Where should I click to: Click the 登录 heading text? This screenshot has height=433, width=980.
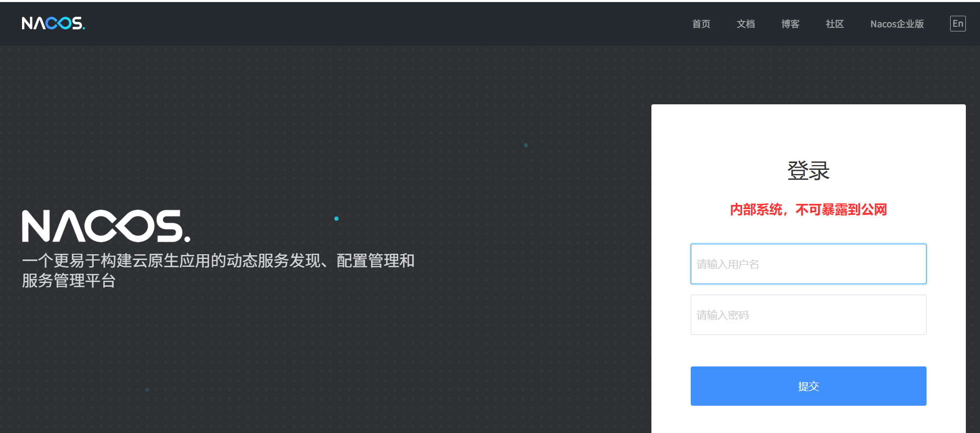coord(809,171)
